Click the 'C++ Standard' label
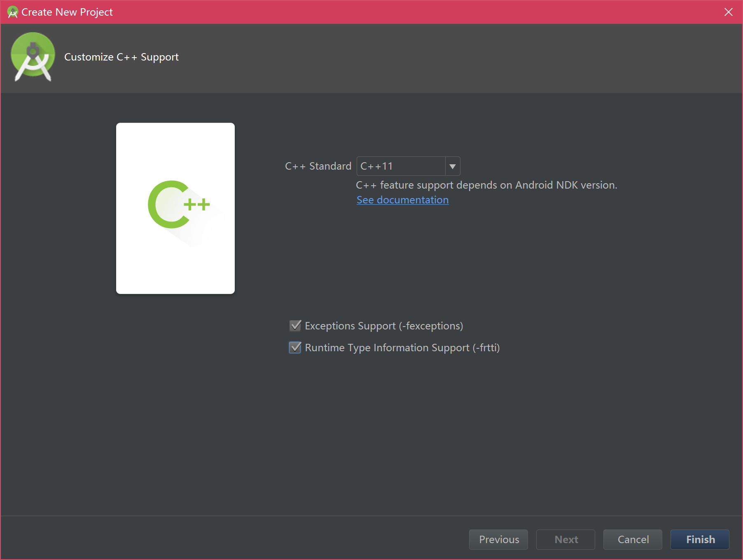Viewport: 743px width, 560px height. [x=318, y=166]
